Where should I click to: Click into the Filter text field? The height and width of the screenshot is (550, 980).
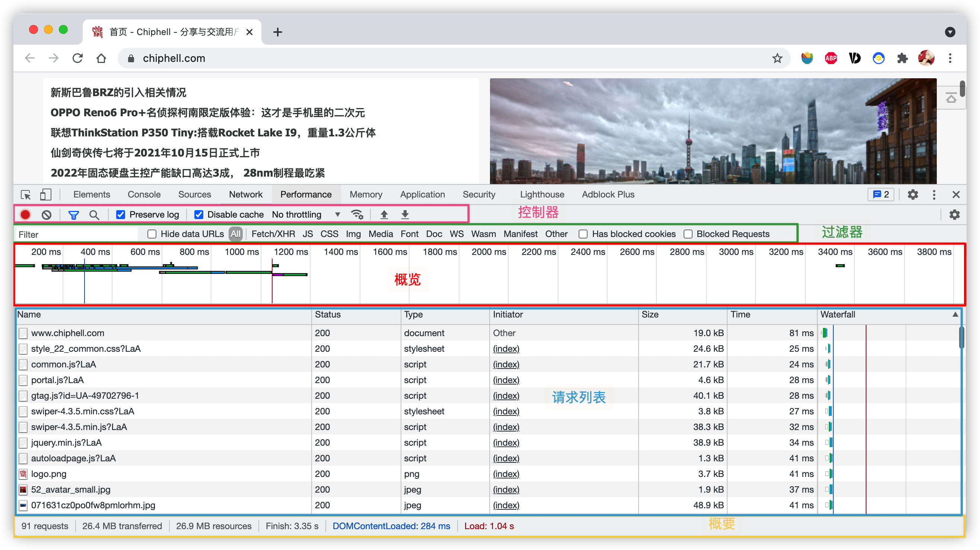(76, 234)
